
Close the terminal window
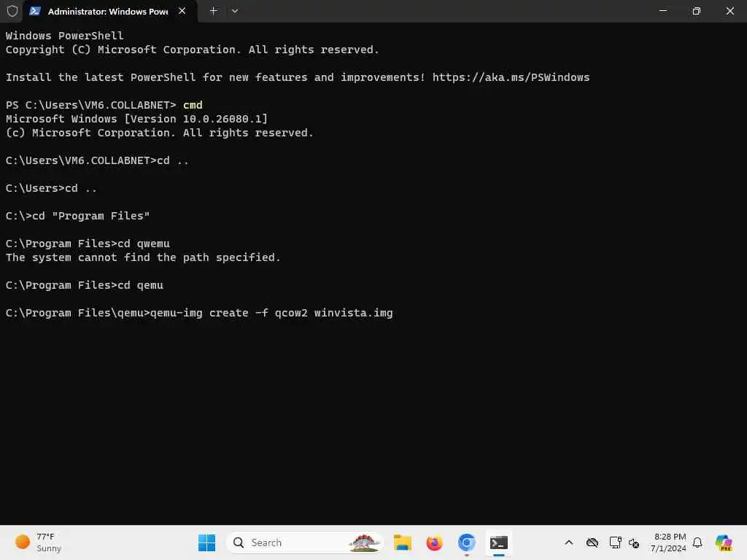pyautogui.click(x=729, y=10)
